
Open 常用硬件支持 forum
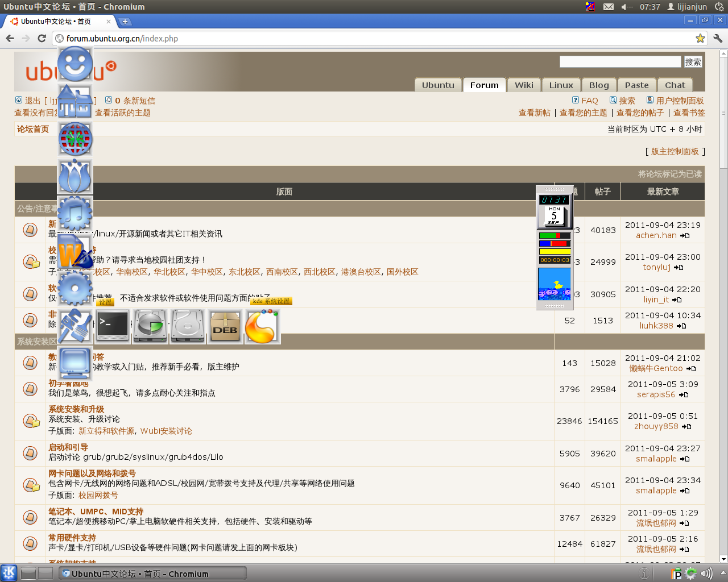tap(72, 538)
